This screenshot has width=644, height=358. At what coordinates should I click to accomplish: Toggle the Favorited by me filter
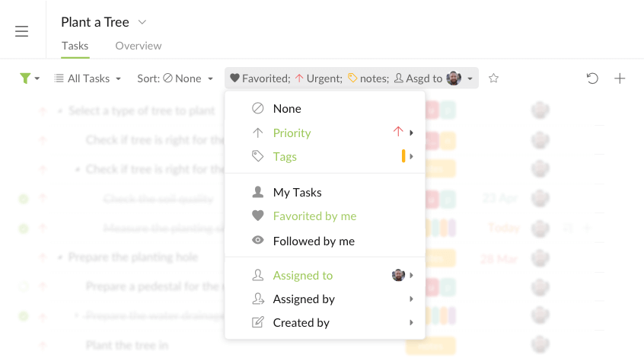click(x=314, y=216)
